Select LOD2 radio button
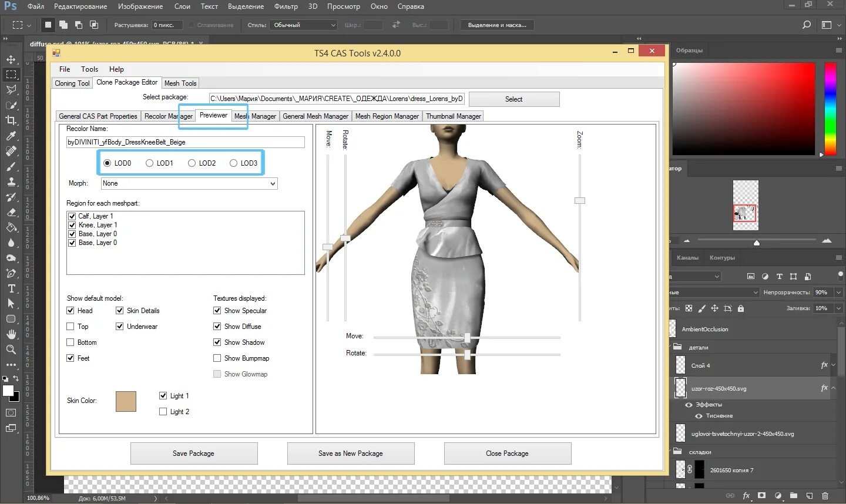 coord(192,163)
